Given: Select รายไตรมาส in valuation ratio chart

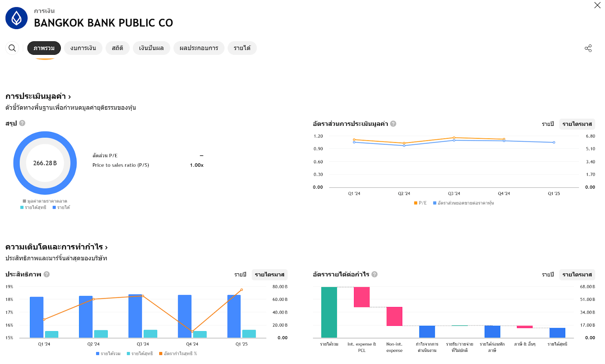Looking at the screenshot, I should (x=577, y=124).
